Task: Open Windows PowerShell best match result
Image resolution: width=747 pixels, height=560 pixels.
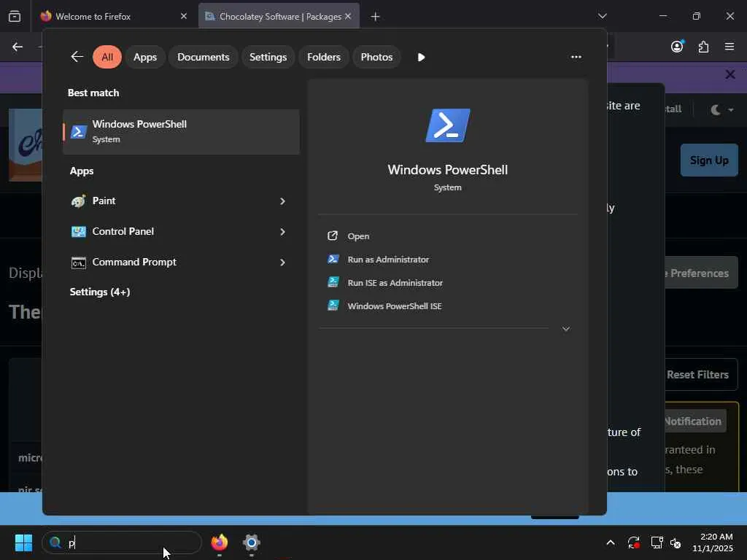Action: (181, 132)
